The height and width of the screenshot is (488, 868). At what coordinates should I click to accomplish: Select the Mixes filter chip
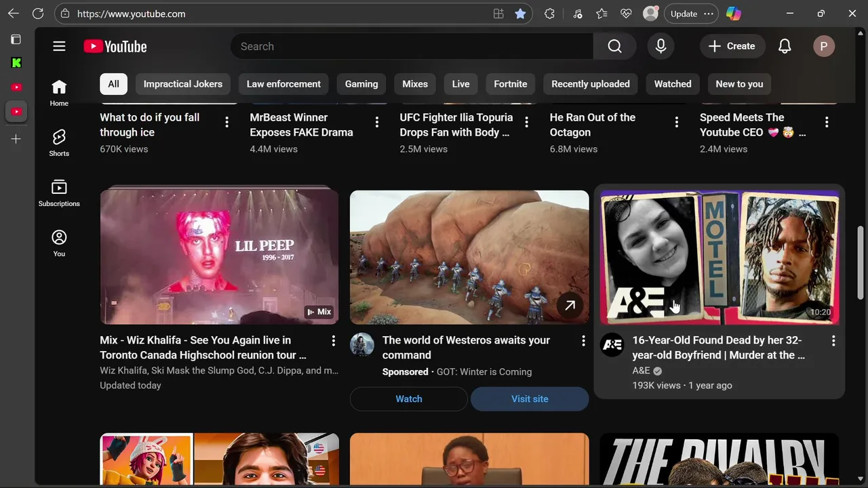415,84
